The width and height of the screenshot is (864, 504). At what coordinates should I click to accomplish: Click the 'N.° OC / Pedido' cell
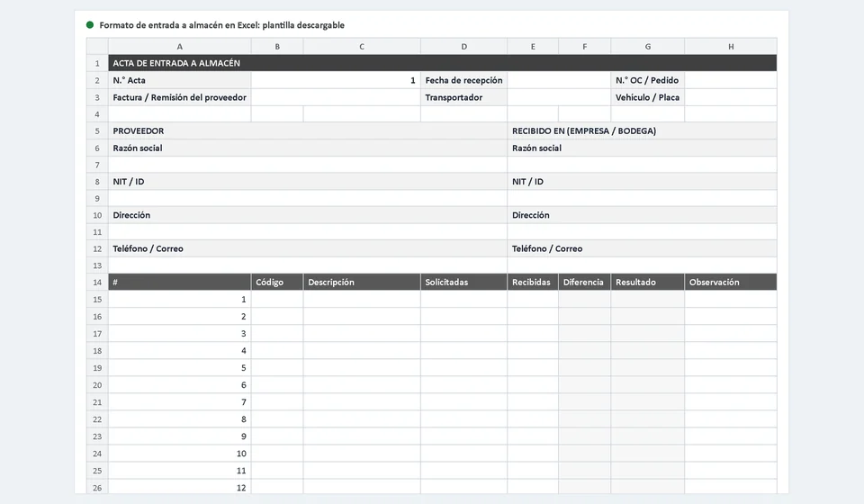coord(647,80)
